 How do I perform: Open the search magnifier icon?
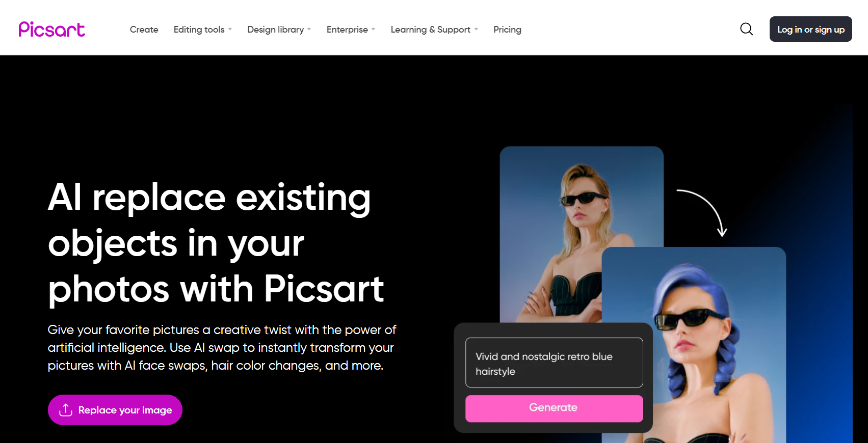tap(746, 29)
